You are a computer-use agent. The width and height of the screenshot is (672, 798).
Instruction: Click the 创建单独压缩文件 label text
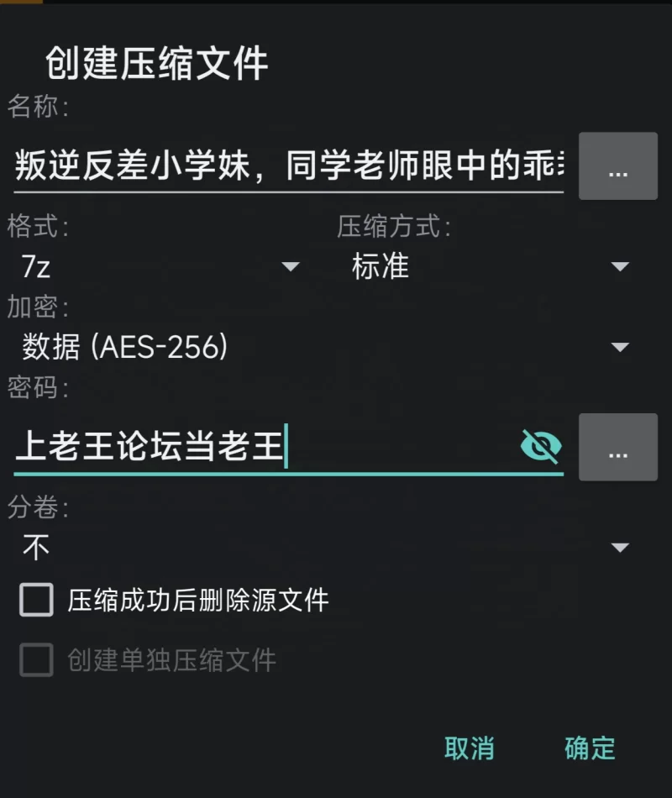click(171, 660)
